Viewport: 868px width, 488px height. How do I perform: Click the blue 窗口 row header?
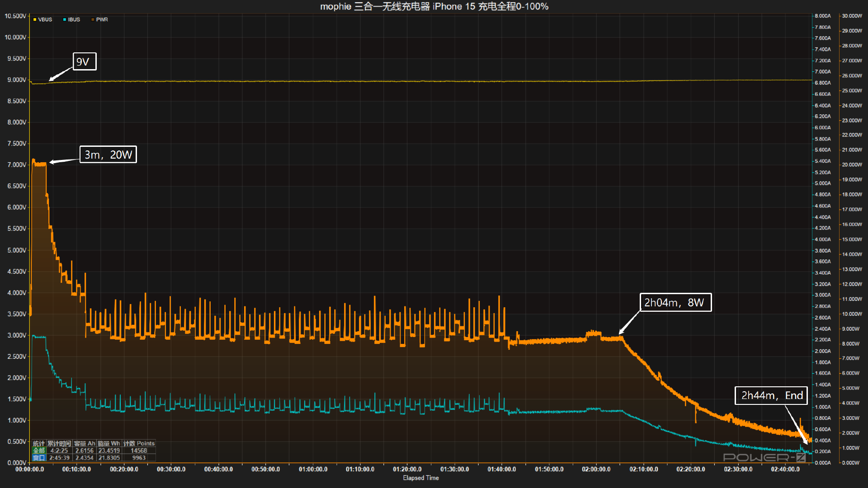pyautogui.click(x=39, y=458)
